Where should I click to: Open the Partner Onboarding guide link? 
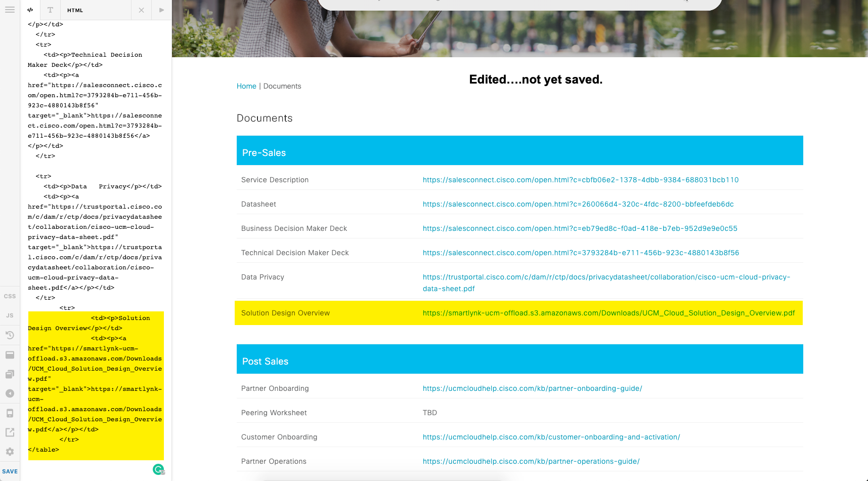click(533, 388)
